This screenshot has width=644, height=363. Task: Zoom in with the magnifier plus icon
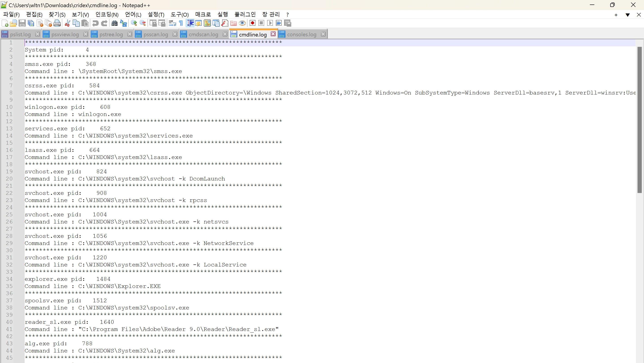click(134, 23)
